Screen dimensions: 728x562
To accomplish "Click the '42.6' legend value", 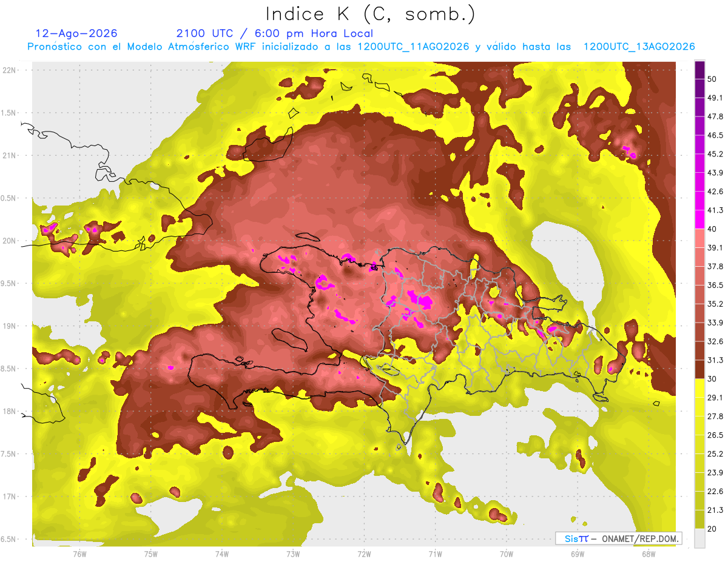I will [x=715, y=192].
